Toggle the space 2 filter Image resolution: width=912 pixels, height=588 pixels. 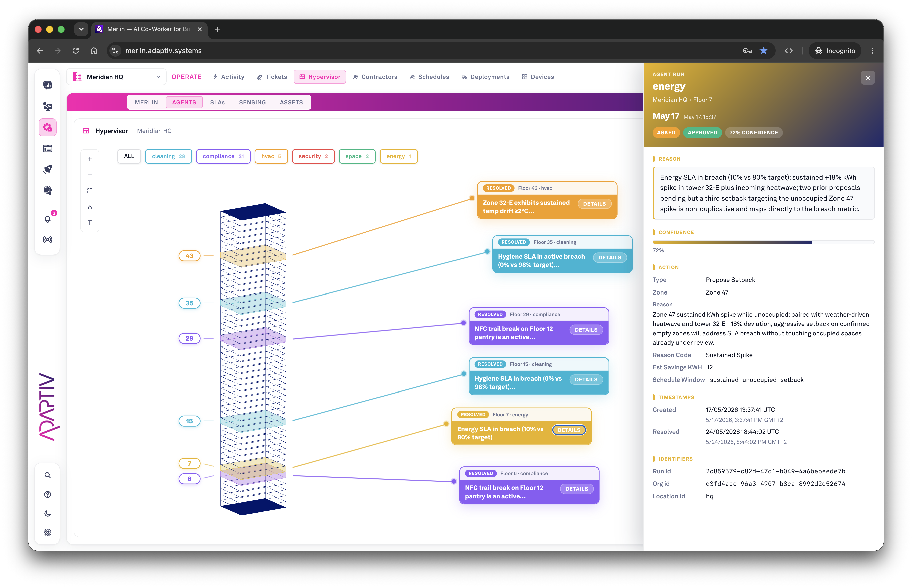[357, 156]
